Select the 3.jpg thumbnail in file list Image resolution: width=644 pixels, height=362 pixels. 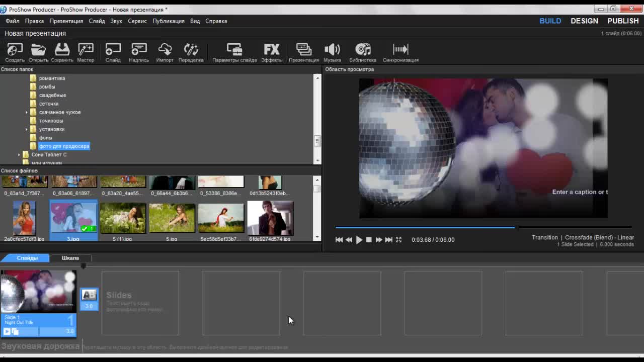pyautogui.click(x=73, y=221)
